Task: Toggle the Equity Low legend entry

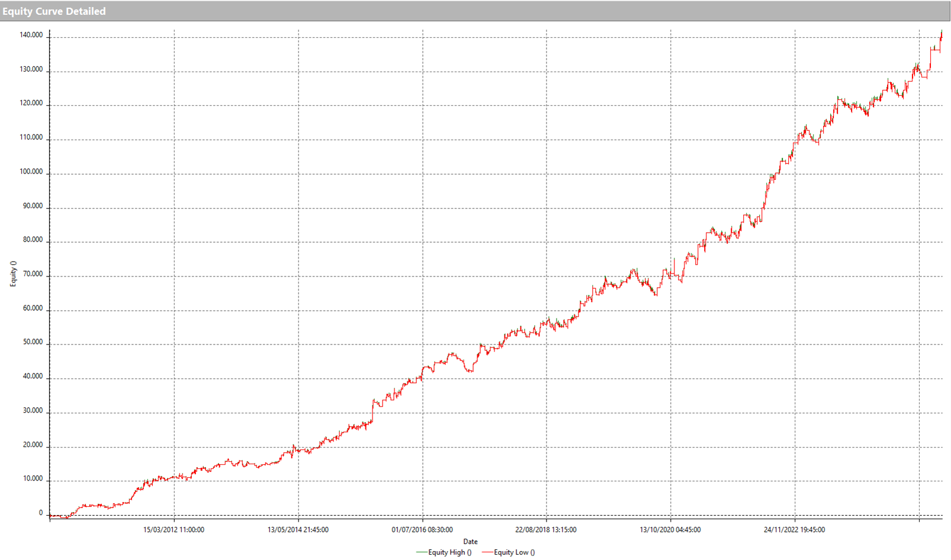Action: (x=514, y=552)
